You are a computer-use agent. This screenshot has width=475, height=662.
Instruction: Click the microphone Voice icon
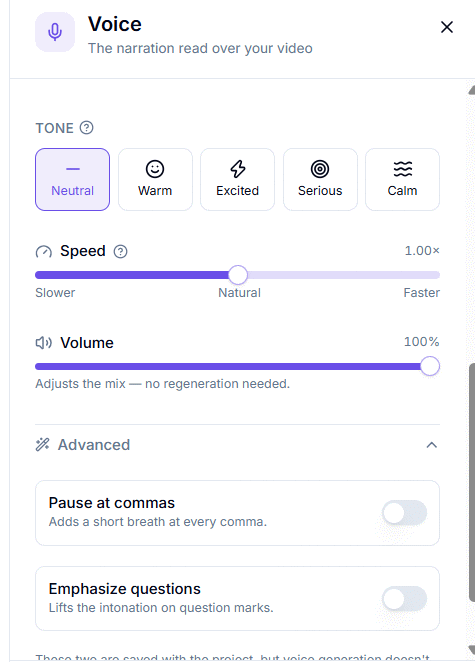tap(55, 32)
